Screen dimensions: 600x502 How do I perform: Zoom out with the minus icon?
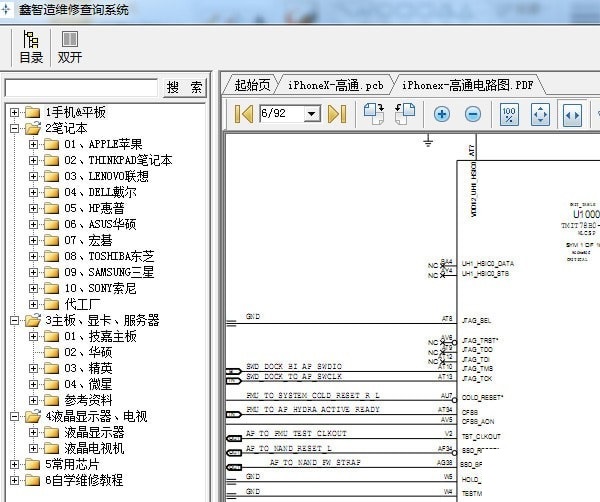tap(472, 114)
